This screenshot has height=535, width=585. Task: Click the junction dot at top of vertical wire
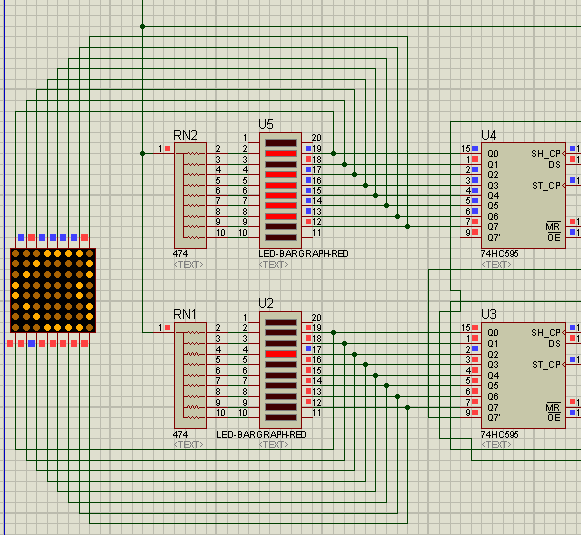pyautogui.click(x=143, y=26)
